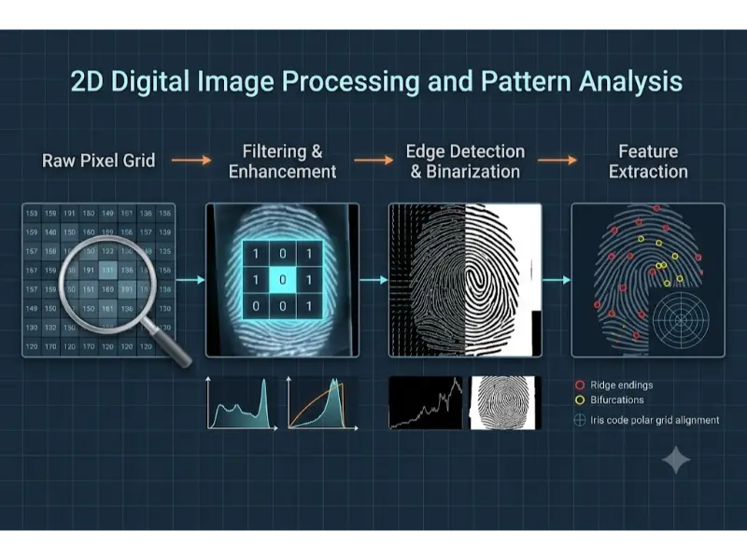Click "Iris code polar grid alignment" text
This screenshot has width=747, height=560.
(x=655, y=421)
